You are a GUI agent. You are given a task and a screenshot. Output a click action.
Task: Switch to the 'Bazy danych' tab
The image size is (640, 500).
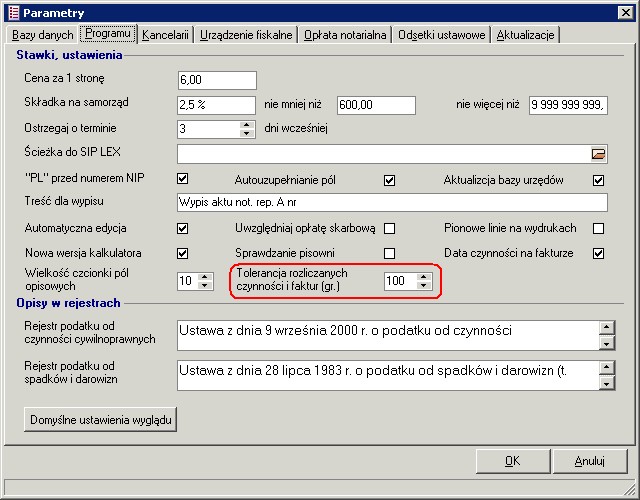click(41, 35)
